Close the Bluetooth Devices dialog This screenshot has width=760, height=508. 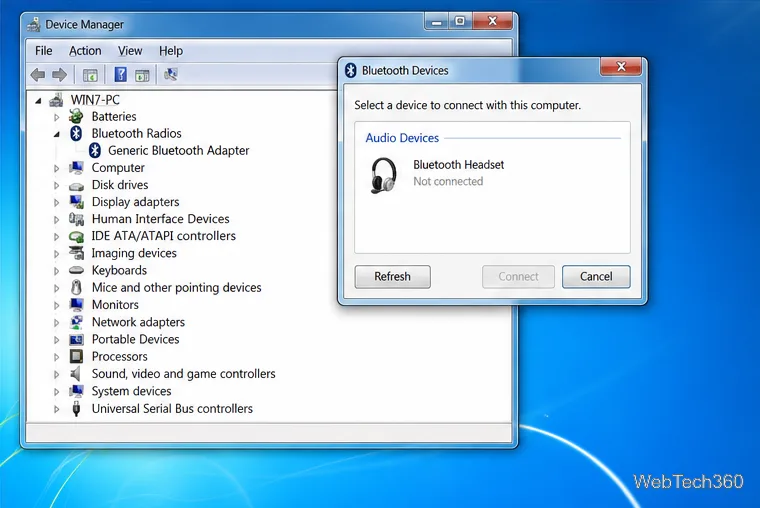pyautogui.click(x=621, y=67)
